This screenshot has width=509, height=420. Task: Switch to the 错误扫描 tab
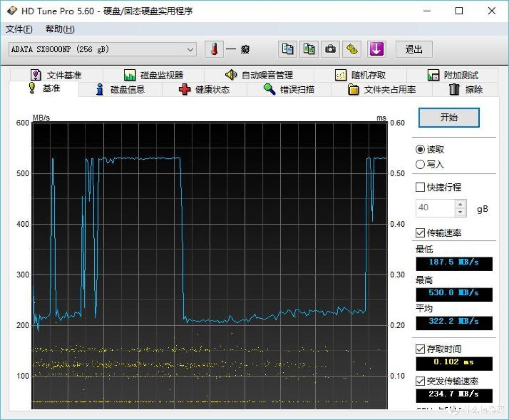coord(289,89)
